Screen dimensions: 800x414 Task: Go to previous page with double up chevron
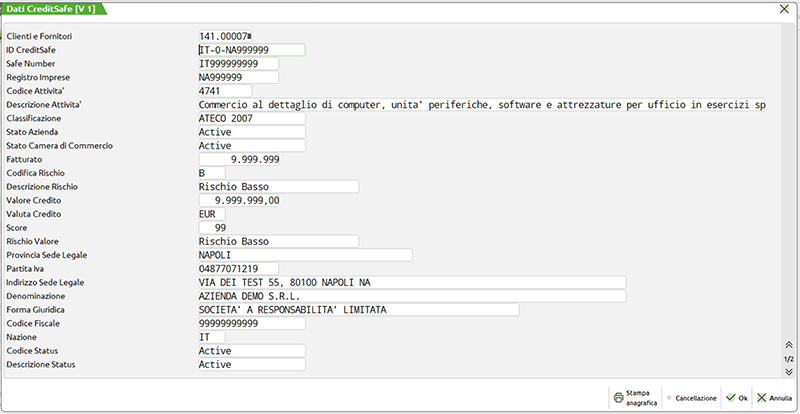(788, 345)
